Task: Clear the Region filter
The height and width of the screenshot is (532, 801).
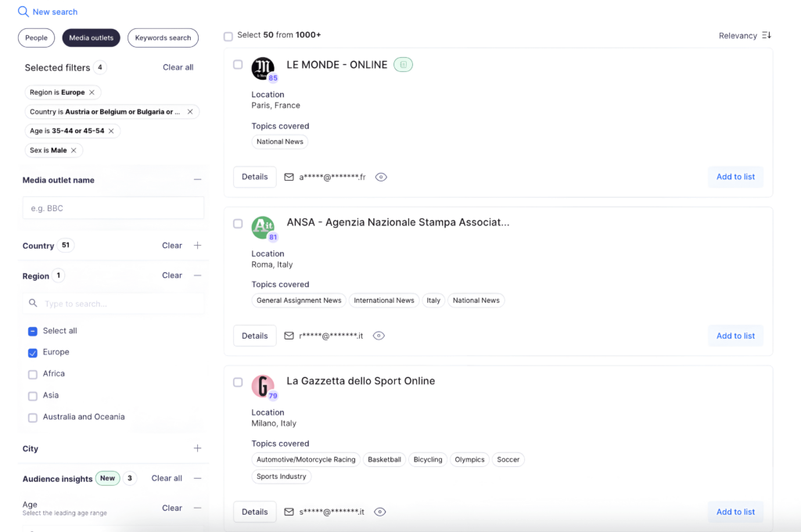Action: tap(172, 275)
